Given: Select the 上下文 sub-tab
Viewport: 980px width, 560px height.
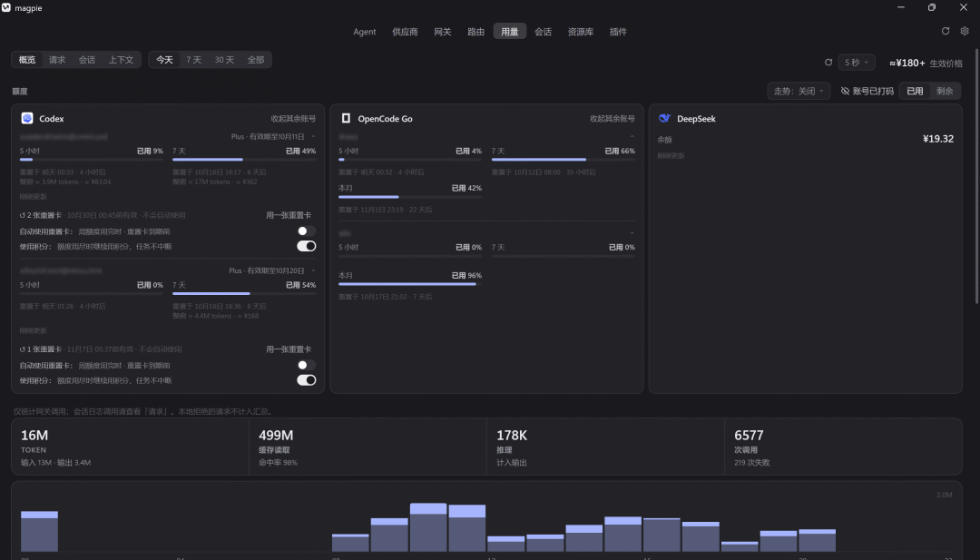Looking at the screenshot, I should tap(122, 60).
